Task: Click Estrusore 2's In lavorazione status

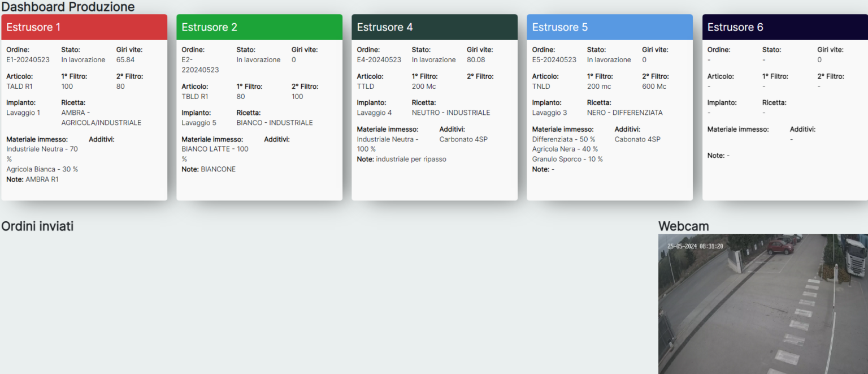Action: coord(258,60)
